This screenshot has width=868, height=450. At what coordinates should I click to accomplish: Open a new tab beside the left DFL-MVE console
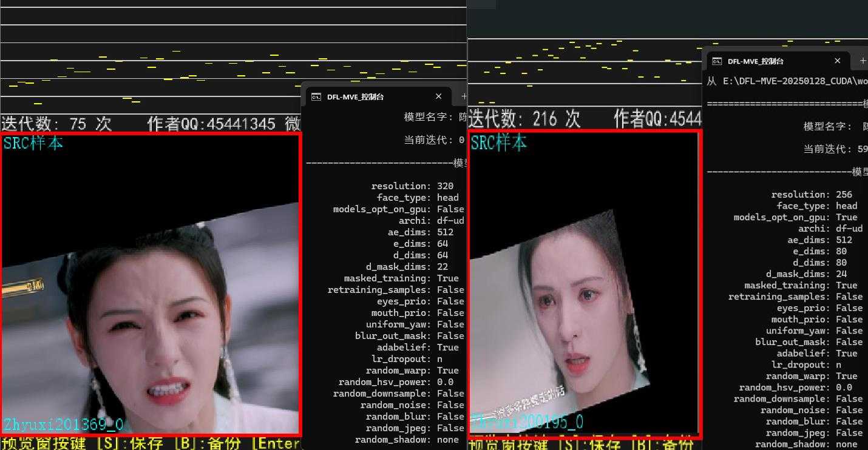coord(463,96)
